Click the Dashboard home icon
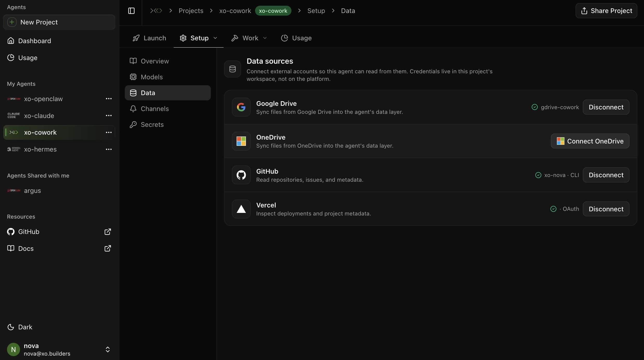 pyautogui.click(x=11, y=41)
